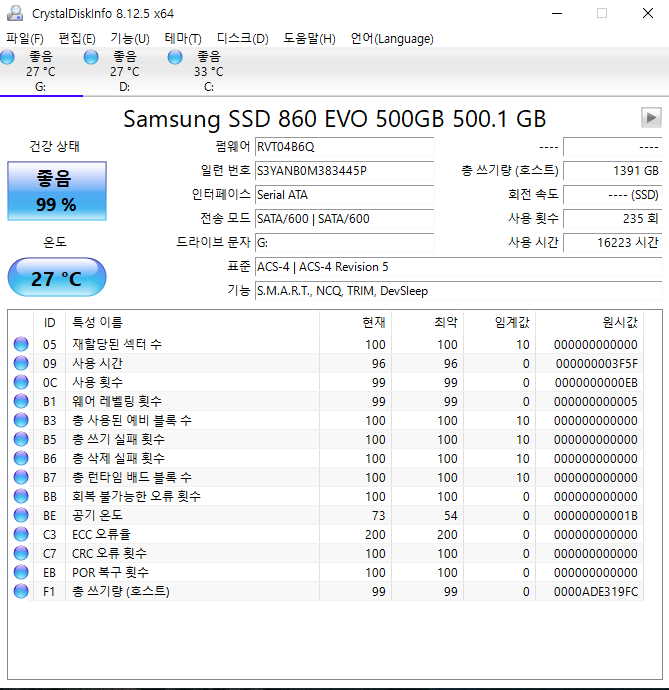Click the 27 °C temperature button
Screen dimensions: 669x690
click(x=57, y=278)
